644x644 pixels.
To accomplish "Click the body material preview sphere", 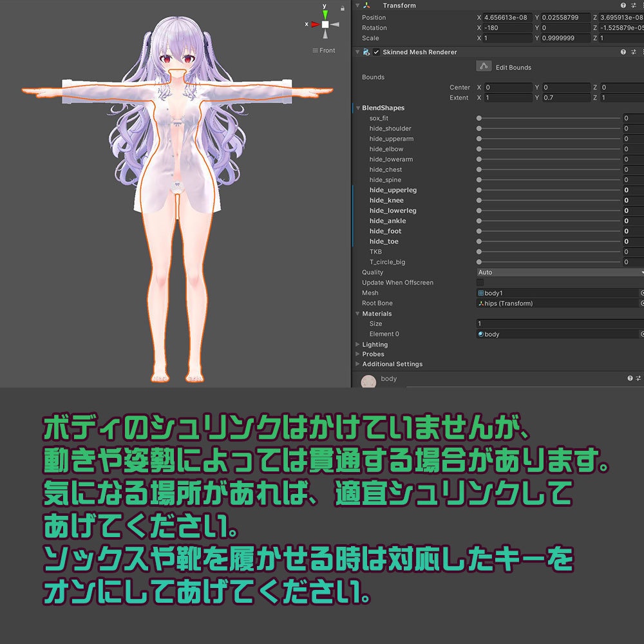I will click(368, 381).
